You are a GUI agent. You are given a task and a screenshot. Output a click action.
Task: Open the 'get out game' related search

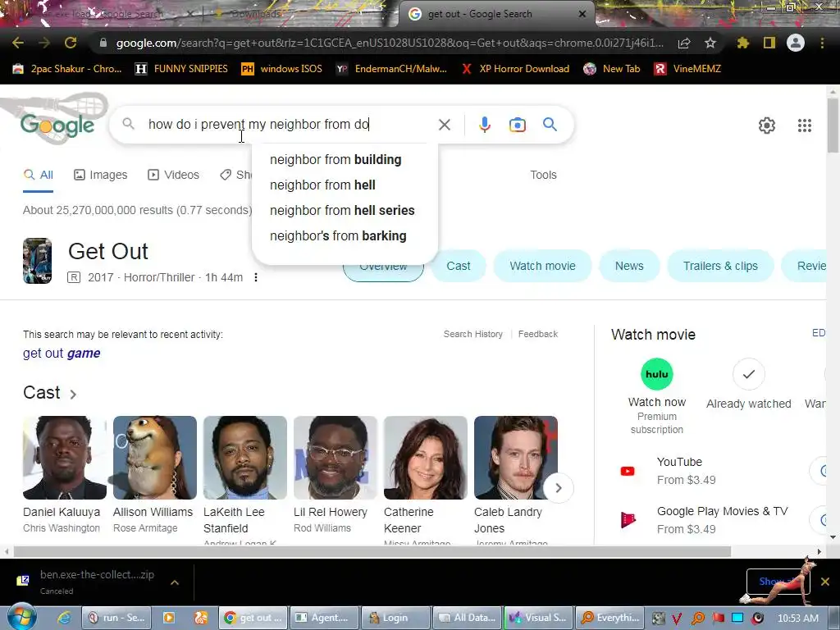click(x=62, y=353)
